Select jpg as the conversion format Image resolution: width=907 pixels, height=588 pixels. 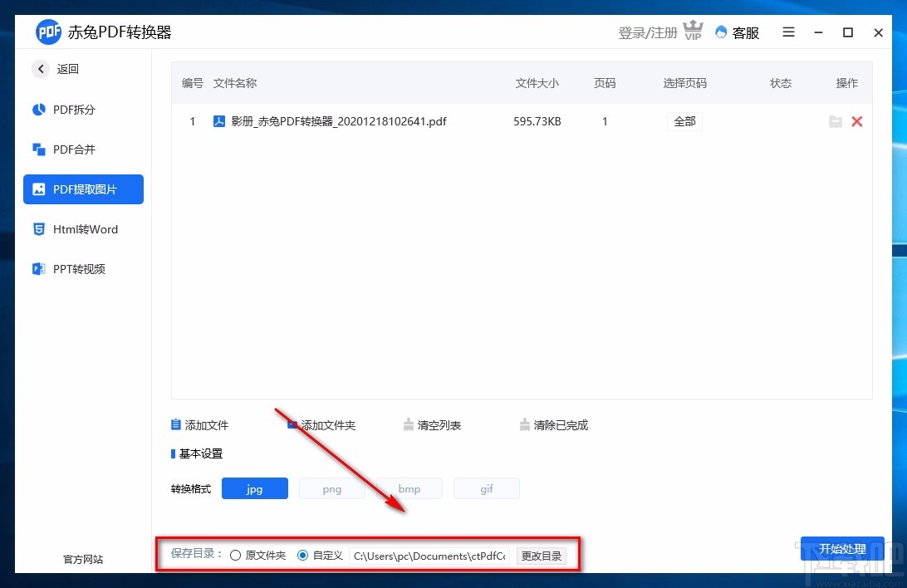[255, 488]
